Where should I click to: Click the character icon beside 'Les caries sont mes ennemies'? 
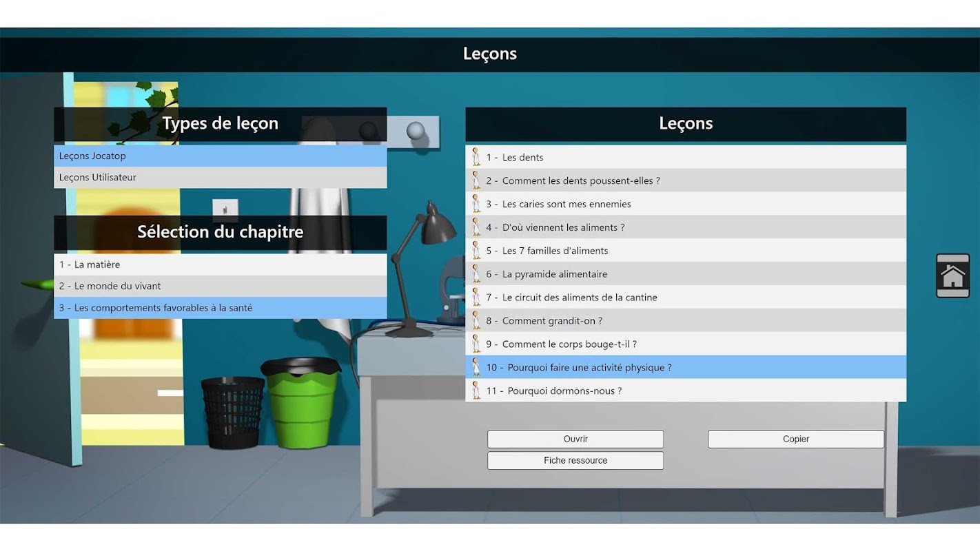476,204
